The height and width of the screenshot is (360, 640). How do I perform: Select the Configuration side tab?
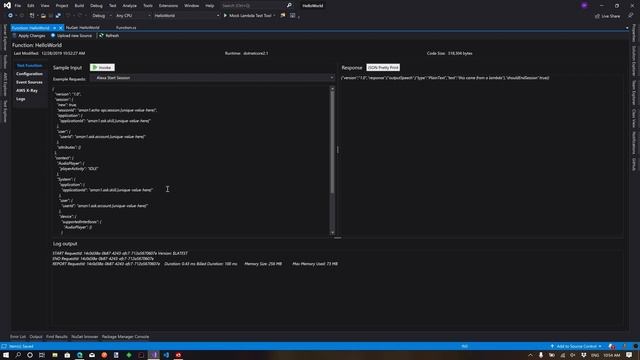[x=29, y=74]
